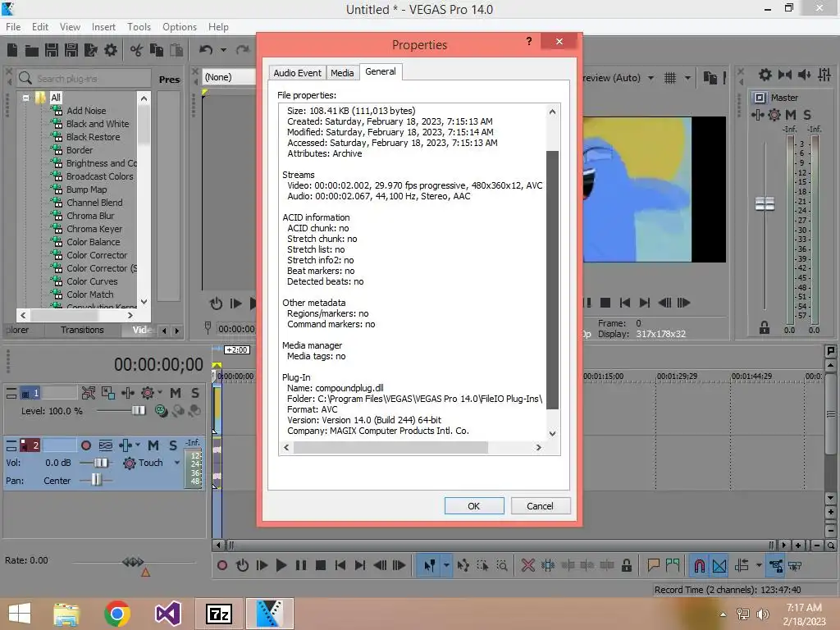Cut selection with the scissors icon
Image resolution: width=840 pixels, height=630 pixels.
(137, 50)
